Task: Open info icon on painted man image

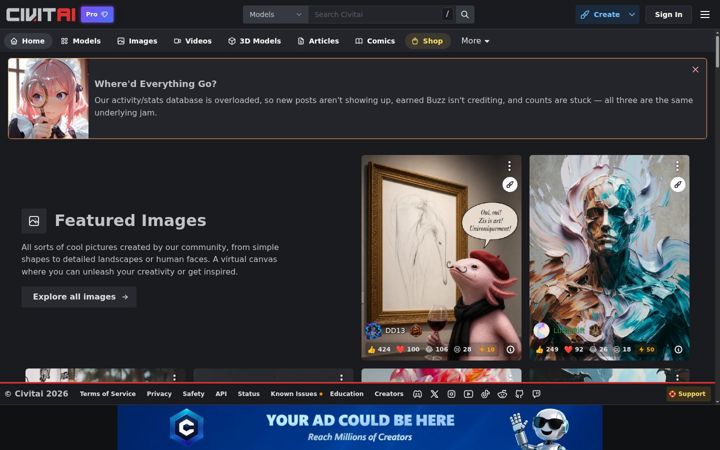Action: pyautogui.click(x=678, y=349)
